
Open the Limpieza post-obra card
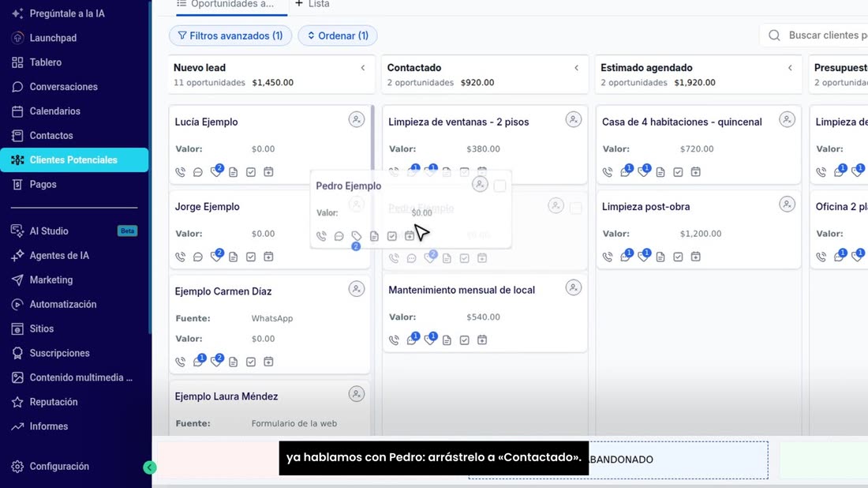(646, 207)
